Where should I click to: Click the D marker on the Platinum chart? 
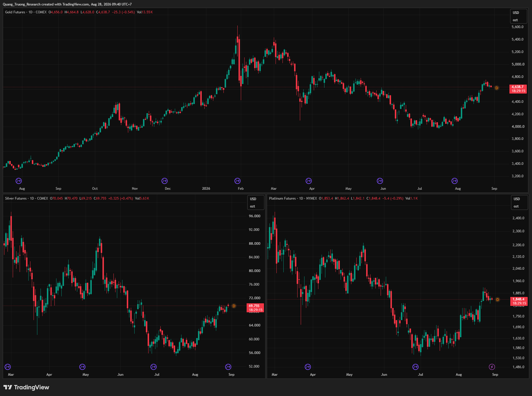tap(498, 300)
